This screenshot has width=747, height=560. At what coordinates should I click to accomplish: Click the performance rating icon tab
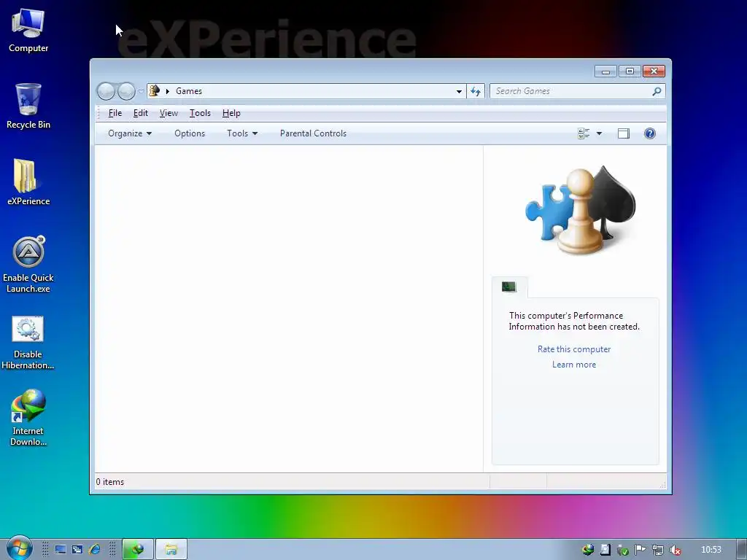pyautogui.click(x=509, y=287)
